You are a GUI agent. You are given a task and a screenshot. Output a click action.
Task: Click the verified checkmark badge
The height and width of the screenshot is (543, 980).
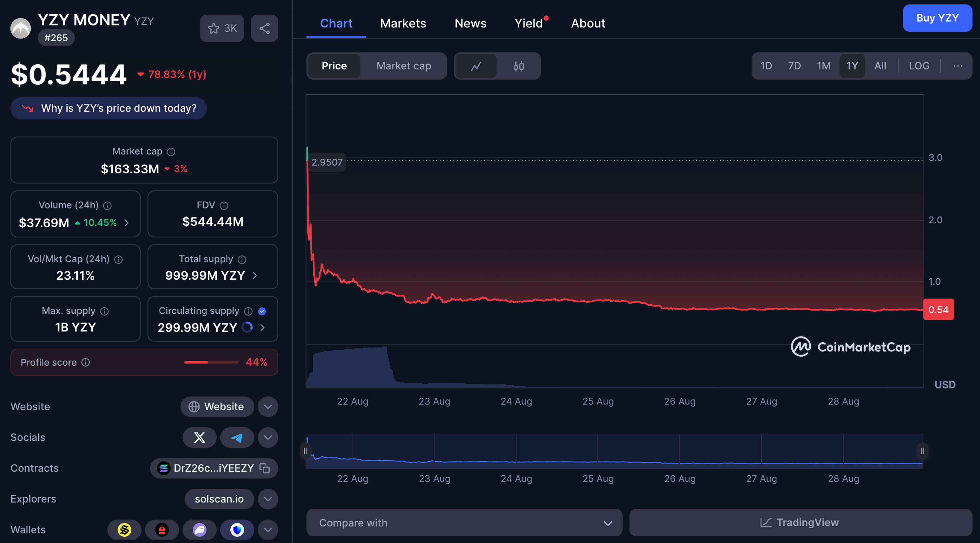262,312
